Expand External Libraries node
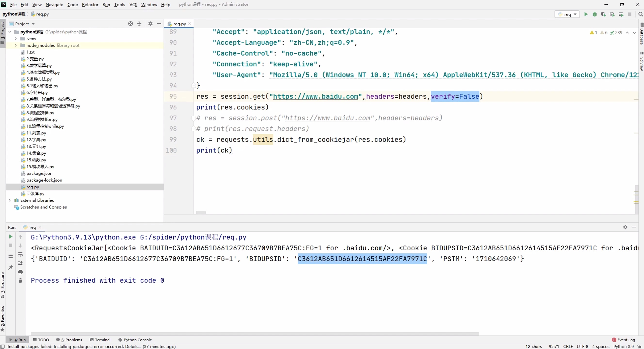Screen dimensions: 644x349 tap(10, 200)
